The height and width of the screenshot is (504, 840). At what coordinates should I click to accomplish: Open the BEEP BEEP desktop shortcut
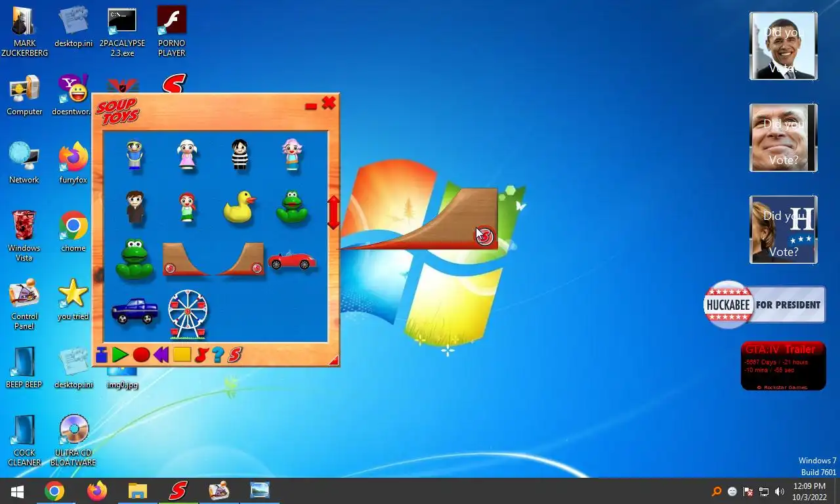coord(24,368)
